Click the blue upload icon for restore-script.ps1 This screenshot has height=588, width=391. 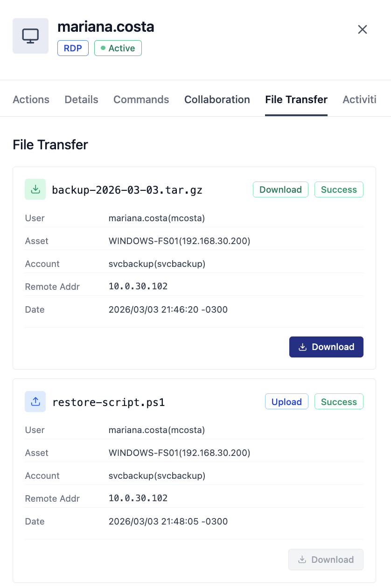click(x=35, y=401)
